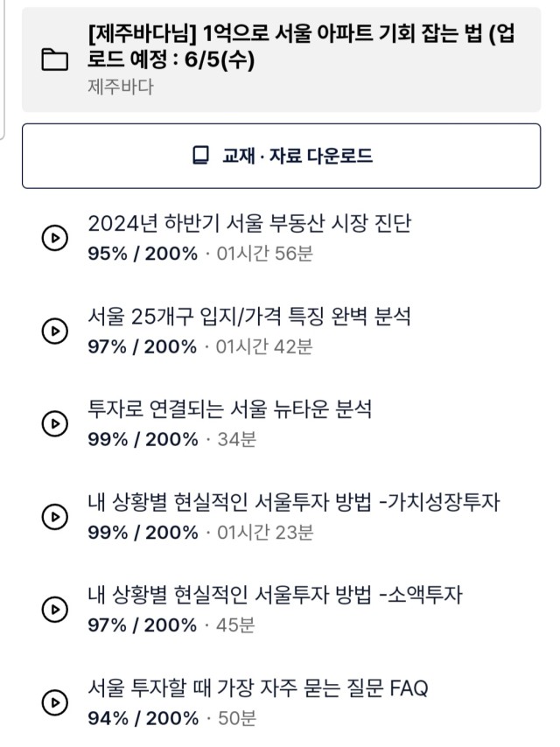The image size is (560, 747).
Task: Click play icon for 가치성장투자 lecture
Action: pyautogui.click(x=55, y=516)
